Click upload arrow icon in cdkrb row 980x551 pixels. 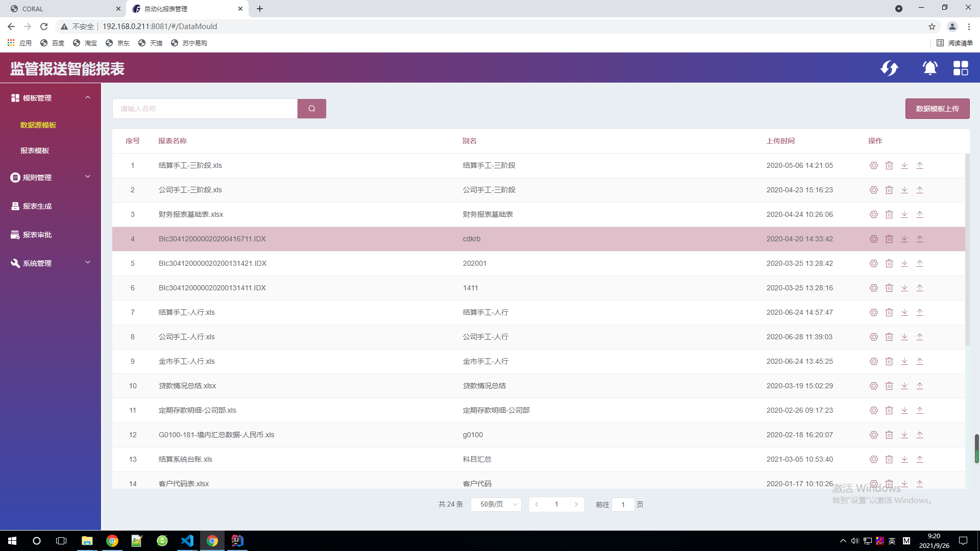click(919, 239)
